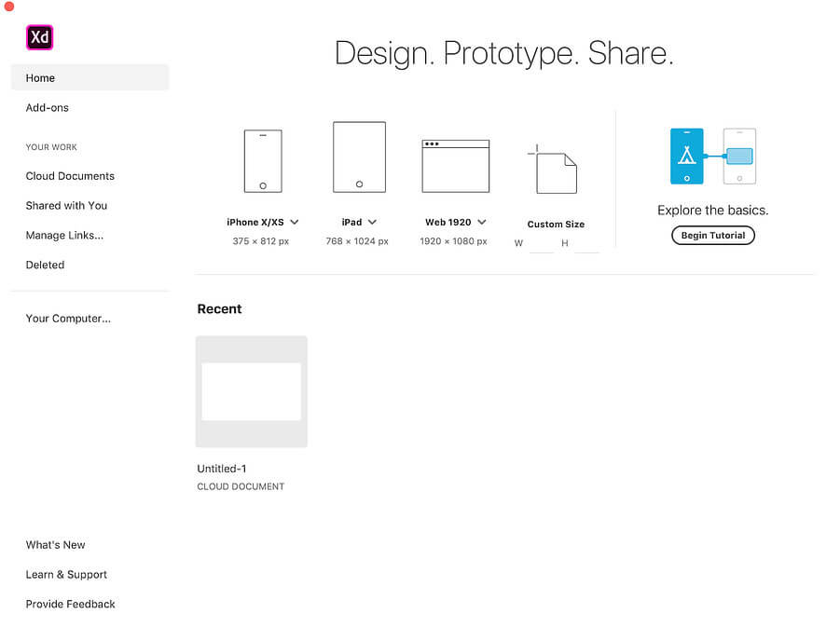Open the Deleted documents view
Viewport: 840px width, 627px height.
tap(45, 265)
